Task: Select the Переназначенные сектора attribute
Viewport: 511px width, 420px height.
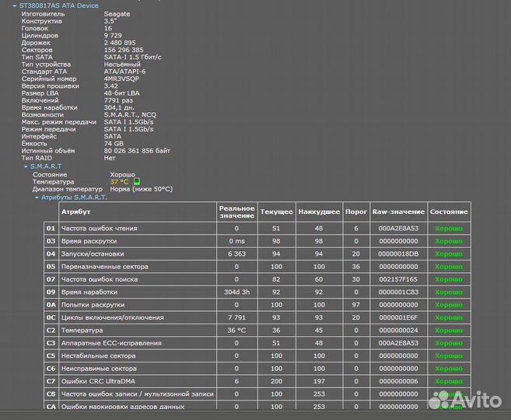Action: click(x=103, y=267)
